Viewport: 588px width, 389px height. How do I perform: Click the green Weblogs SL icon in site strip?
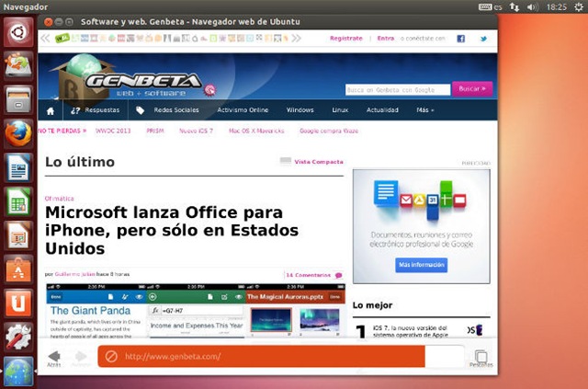click(62, 38)
